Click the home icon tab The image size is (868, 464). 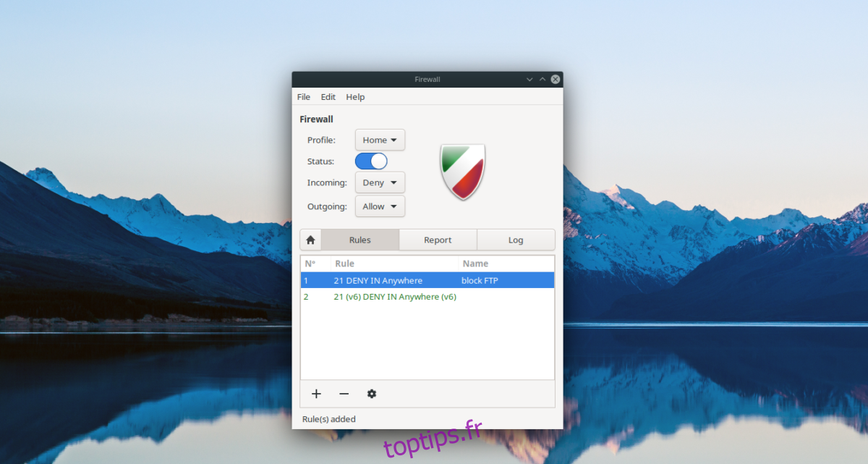tap(310, 240)
